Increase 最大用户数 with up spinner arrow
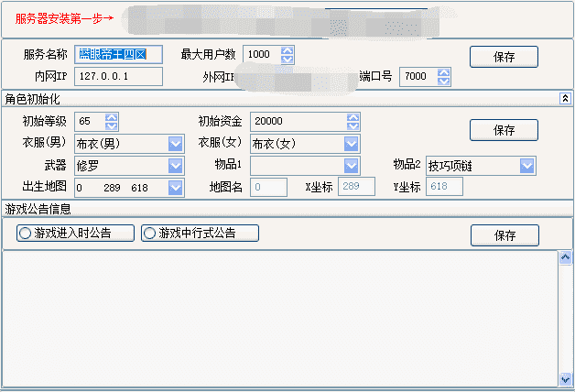This screenshot has height=392, width=575. 287,50
